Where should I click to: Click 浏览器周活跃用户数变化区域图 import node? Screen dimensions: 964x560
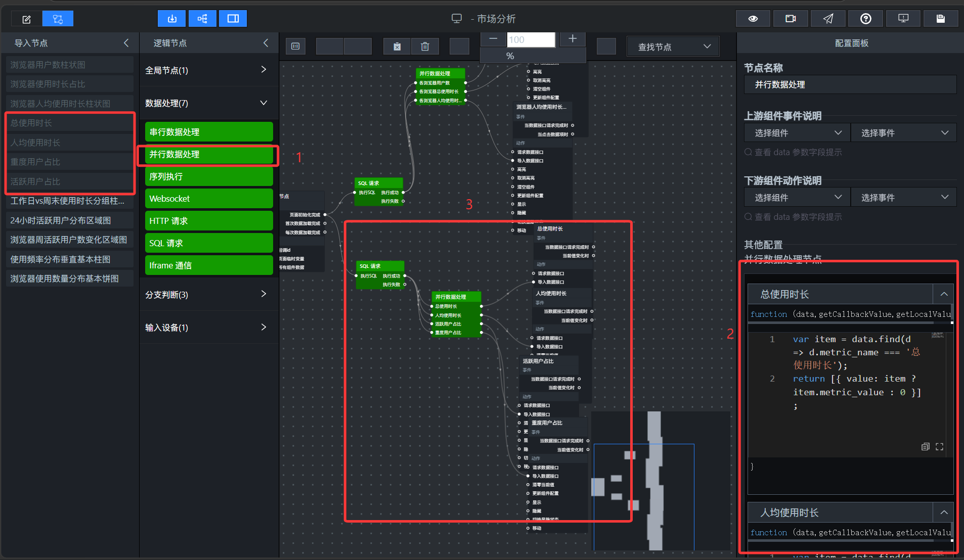[70, 240]
